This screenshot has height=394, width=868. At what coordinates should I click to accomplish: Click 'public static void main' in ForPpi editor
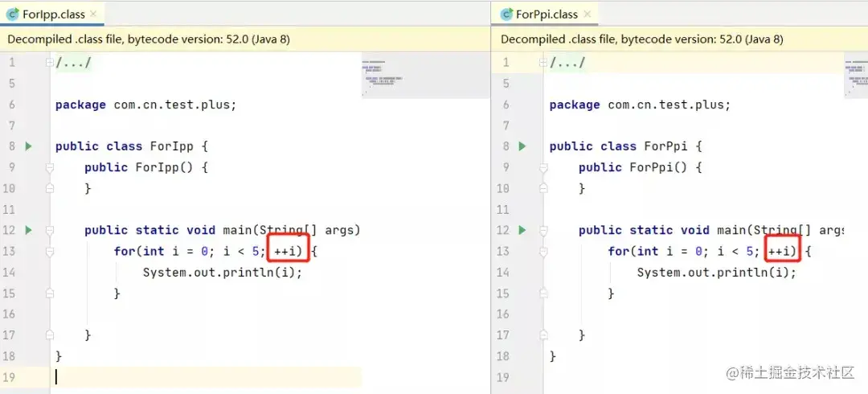click(661, 230)
